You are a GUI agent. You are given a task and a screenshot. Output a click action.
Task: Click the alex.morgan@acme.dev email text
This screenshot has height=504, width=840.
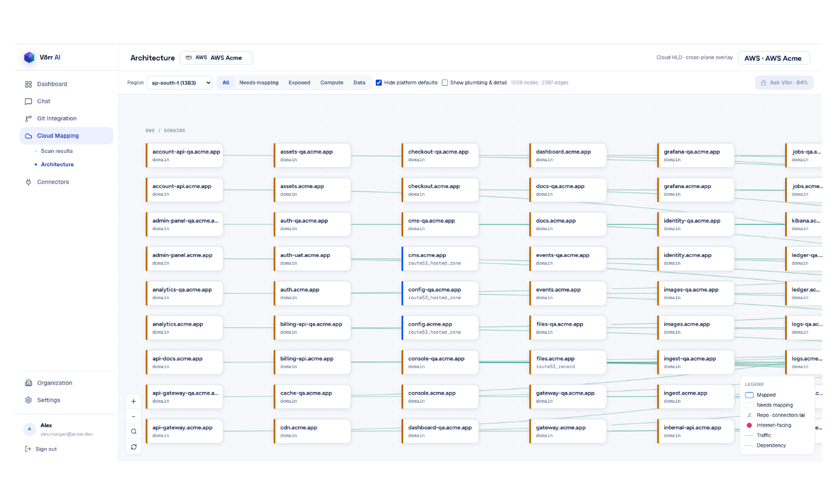click(67, 434)
